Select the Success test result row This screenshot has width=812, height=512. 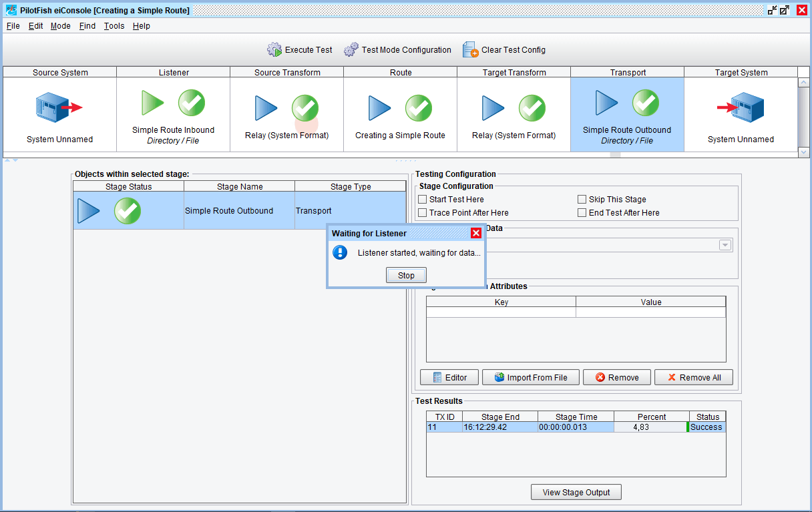(x=576, y=427)
